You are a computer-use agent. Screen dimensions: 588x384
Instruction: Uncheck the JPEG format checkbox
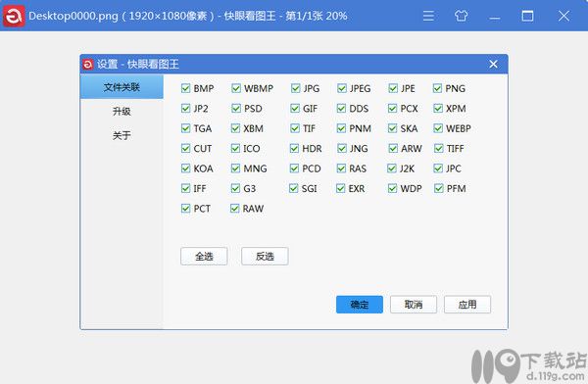click(342, 88)
